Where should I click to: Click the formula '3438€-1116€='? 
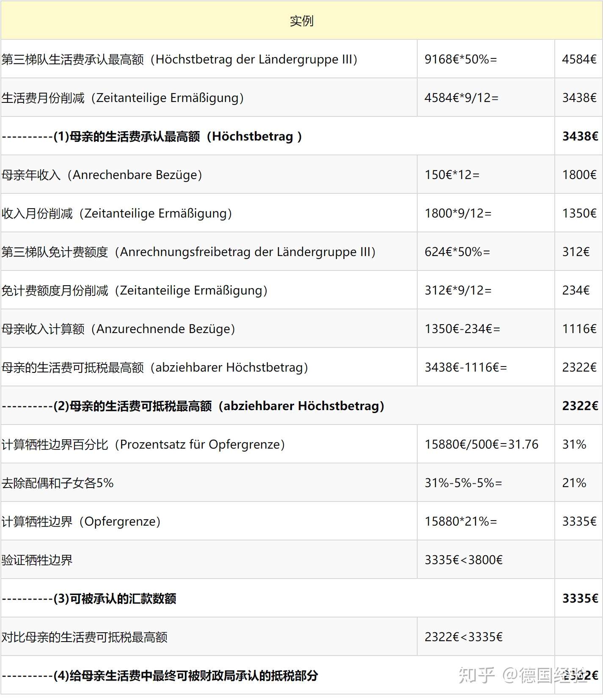[x=466, y=367]
